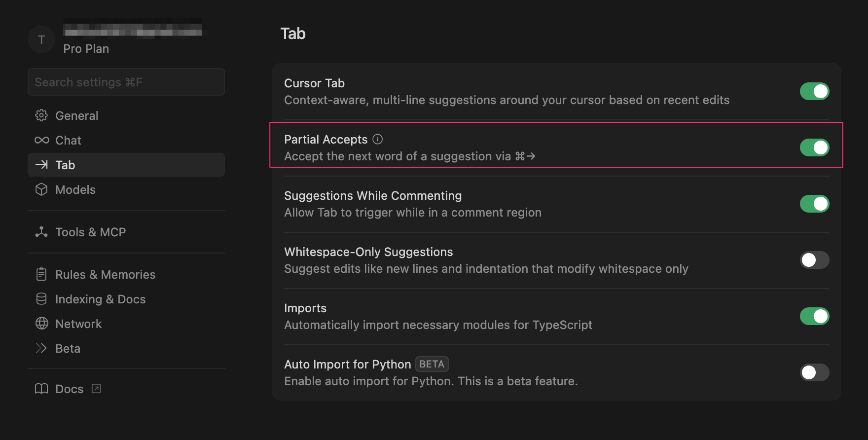Image resolution: width=868 pixels, height=440 pixels.
Task: Open the Chat settings label
Action: 68,140
